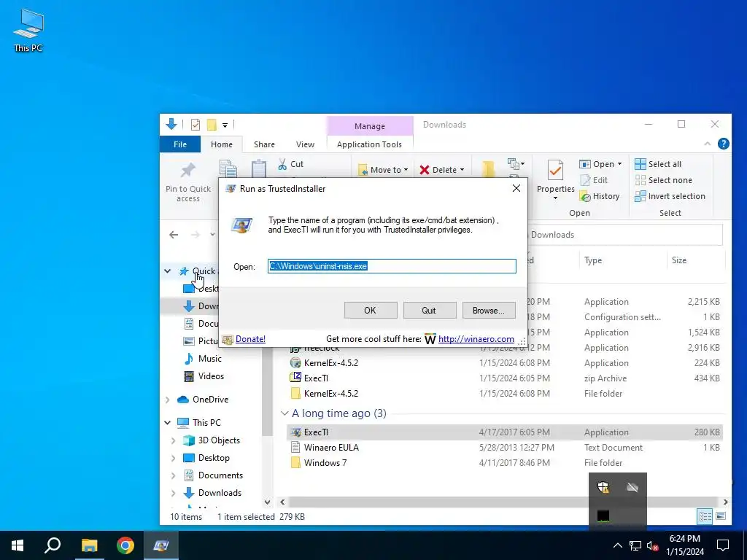
Task: Open the notifications action center
Action: (x=723, y=545)
